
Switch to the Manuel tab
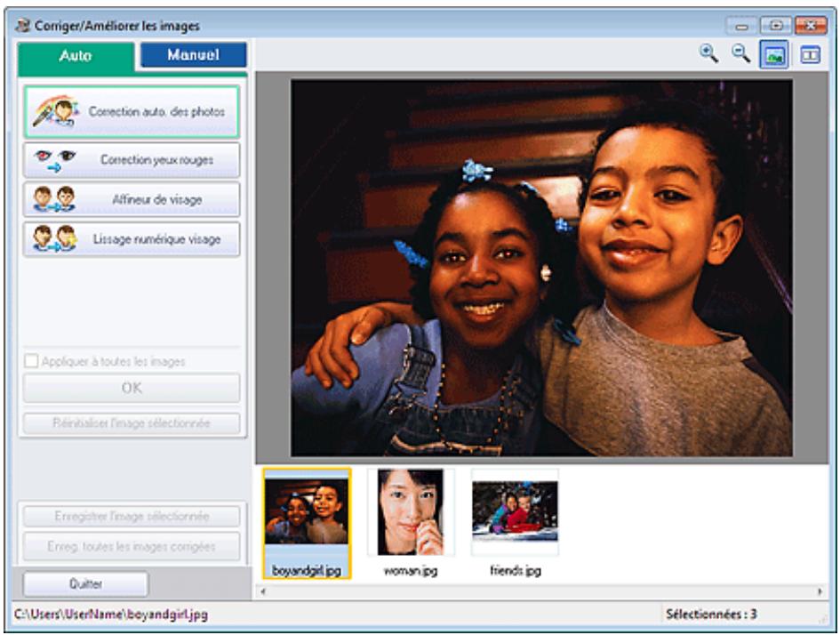pos(194,55)
